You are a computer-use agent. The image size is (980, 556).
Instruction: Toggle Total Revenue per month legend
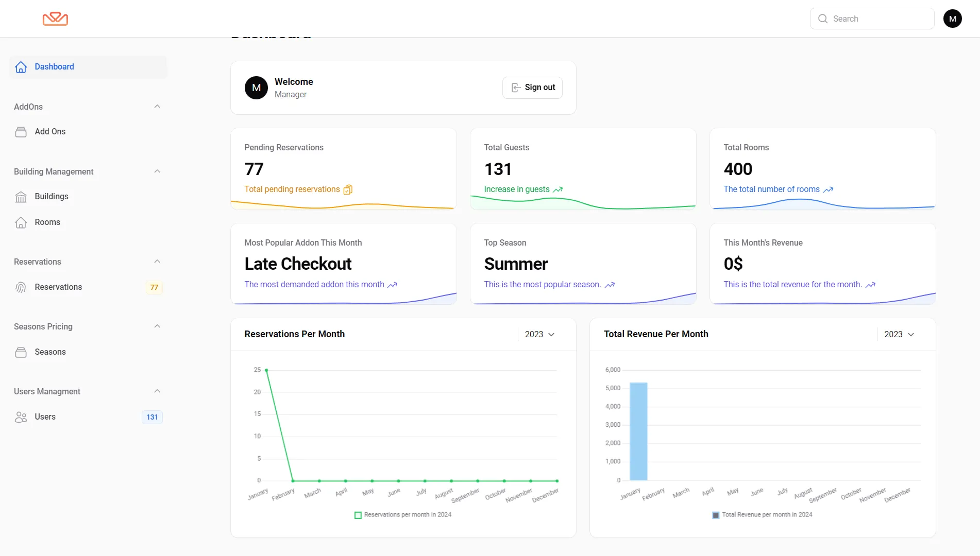pos(762,515)
